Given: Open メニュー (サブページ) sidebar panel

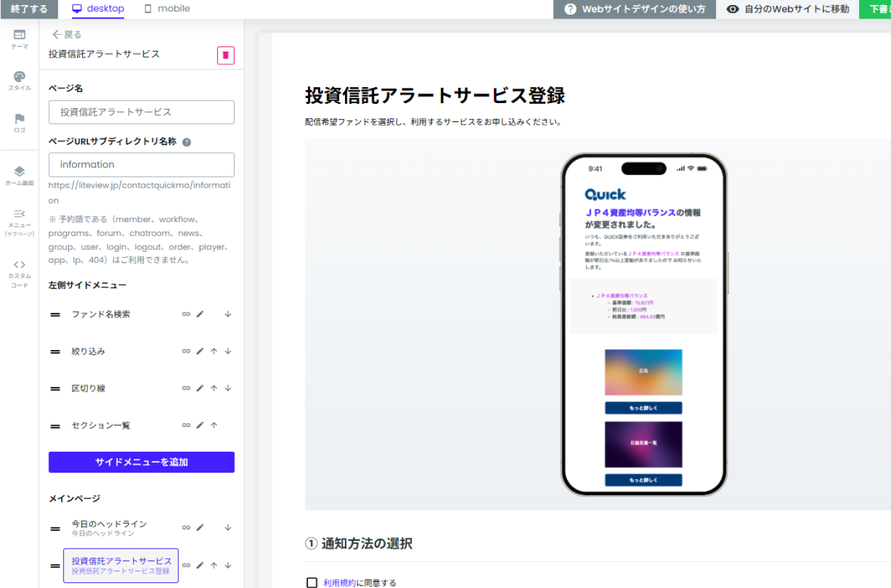Looking at the screenshot, I should pyautogui.click(x=20, y=221).
